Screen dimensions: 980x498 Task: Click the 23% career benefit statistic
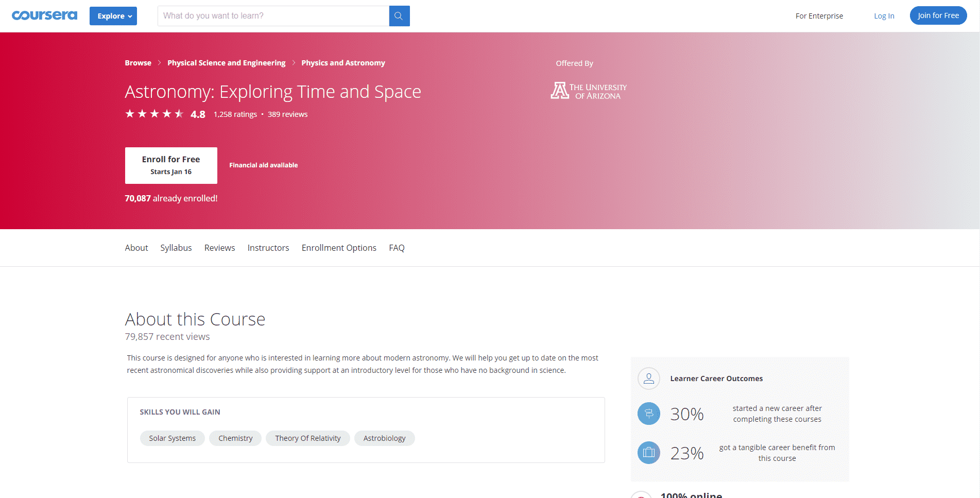pos(687,453)
